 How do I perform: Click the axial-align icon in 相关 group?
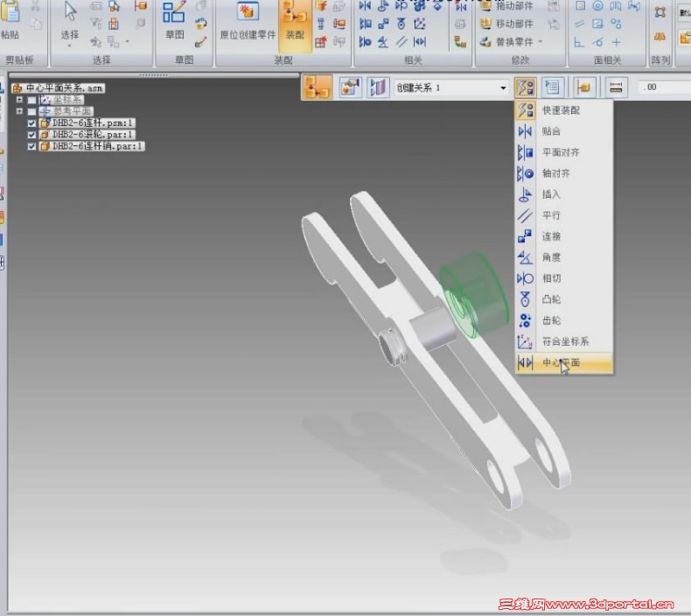pyautogui.click(x=366, y=42)
